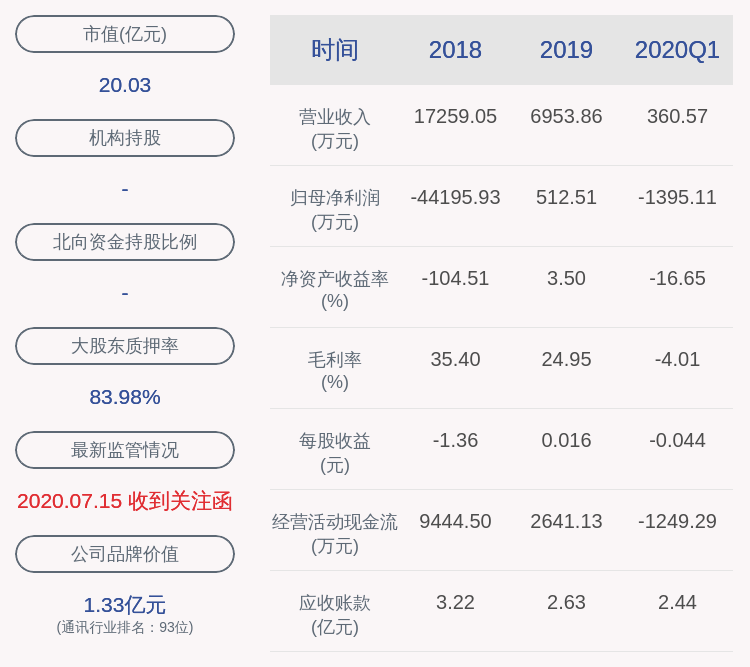Select receivables value 2.63
The height and width of the screenshot is (667, 750).
pyautogui.click(x=566, y=602)
